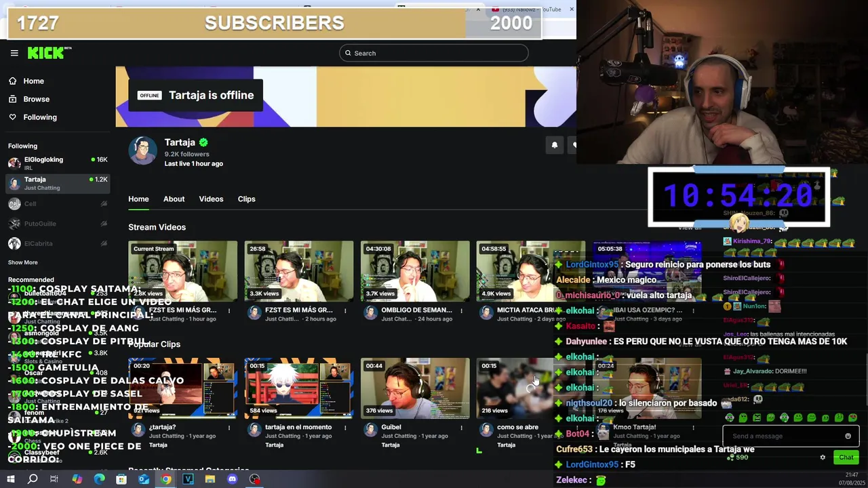Screen dimensions: 868x488
Task: Click the green Chat send button
Action: click(846, 457)
